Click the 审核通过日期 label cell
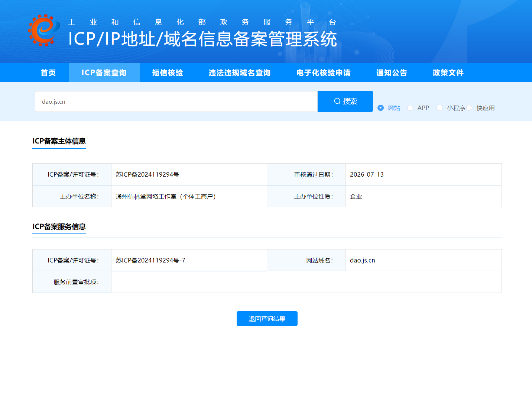 [306, 174]
